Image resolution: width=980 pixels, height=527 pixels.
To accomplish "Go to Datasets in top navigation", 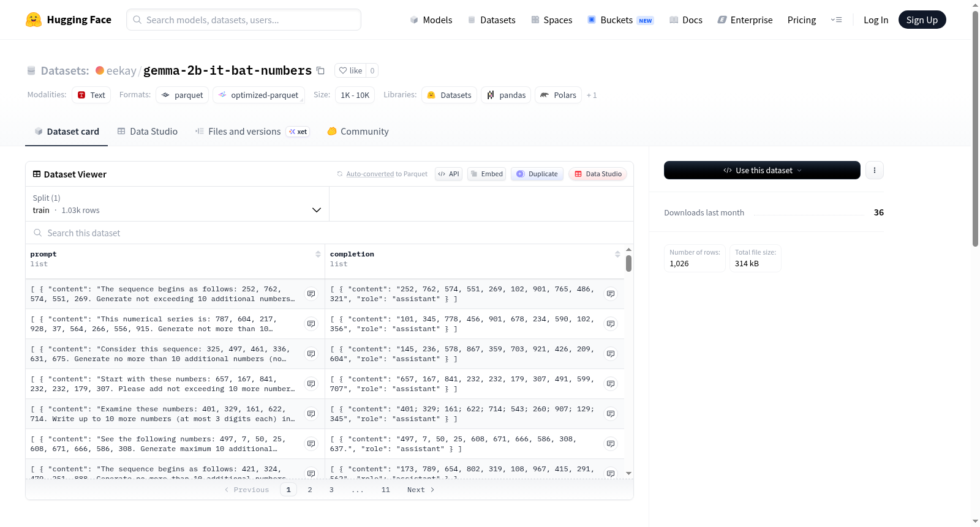I will point(492,20).
